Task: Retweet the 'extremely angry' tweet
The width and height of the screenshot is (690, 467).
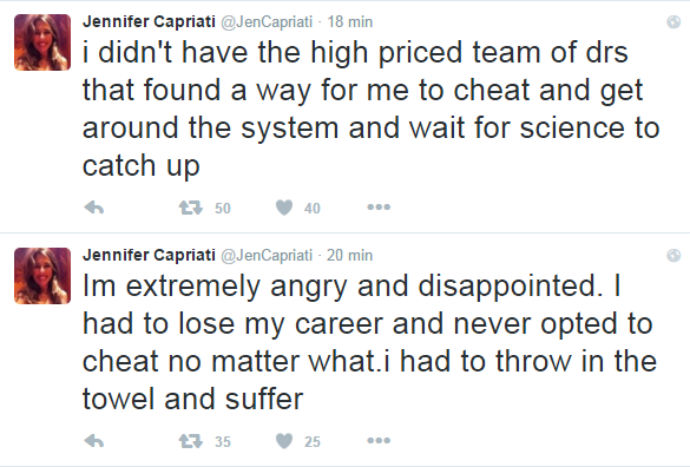Action: coord(191,441)
